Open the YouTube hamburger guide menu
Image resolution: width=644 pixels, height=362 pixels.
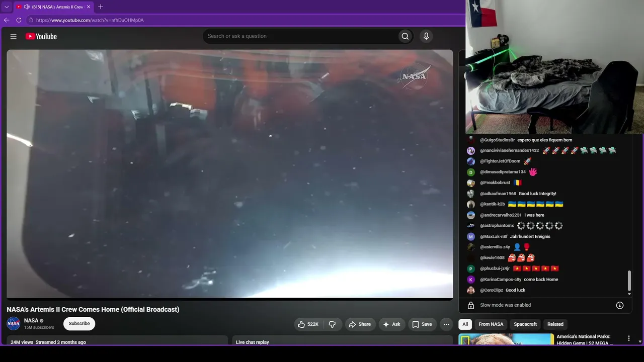(14, 36)
